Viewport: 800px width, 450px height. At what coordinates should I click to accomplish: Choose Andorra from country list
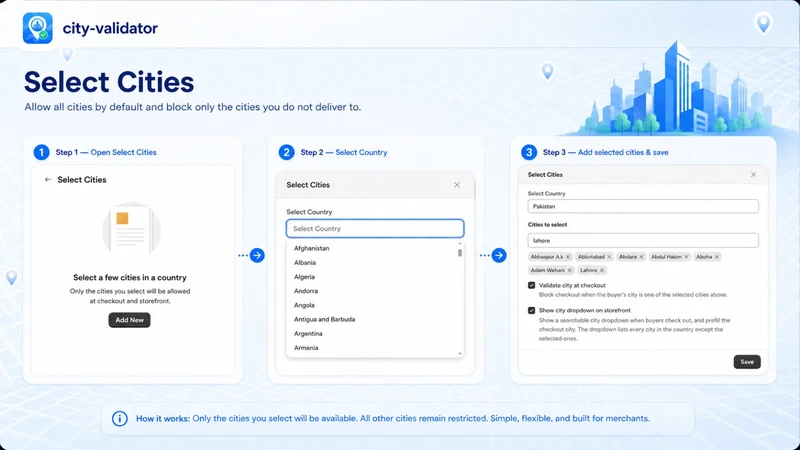306,291
